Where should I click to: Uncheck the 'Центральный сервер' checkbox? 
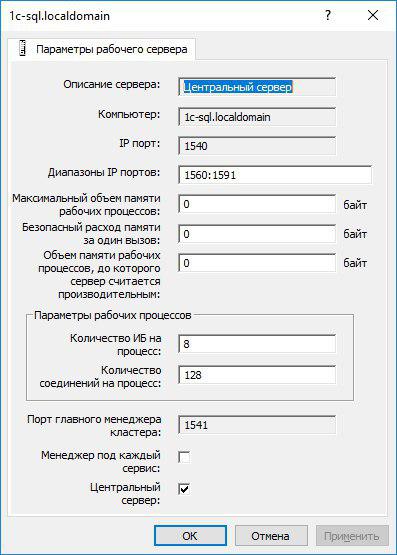tap(184, 489)
